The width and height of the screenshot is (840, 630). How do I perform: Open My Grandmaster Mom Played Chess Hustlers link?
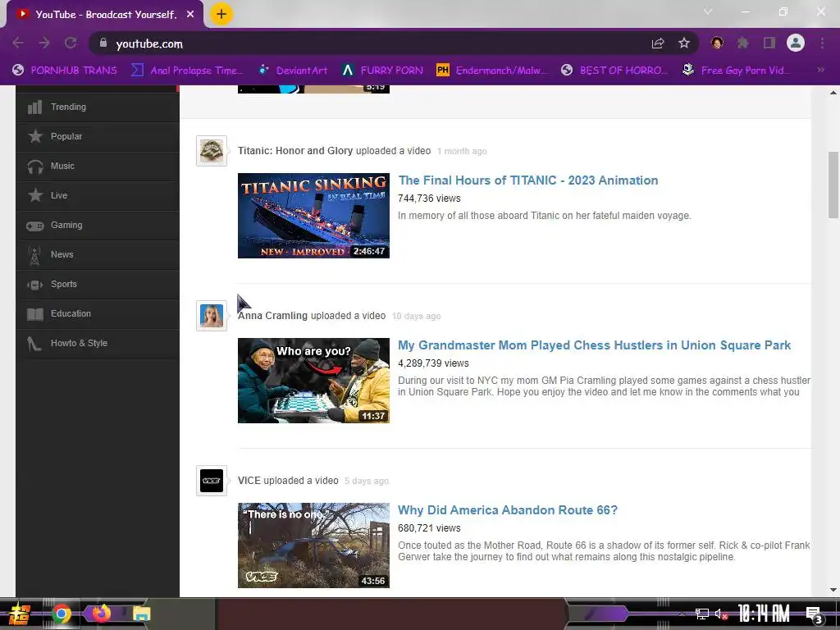(x=594, y=345)
